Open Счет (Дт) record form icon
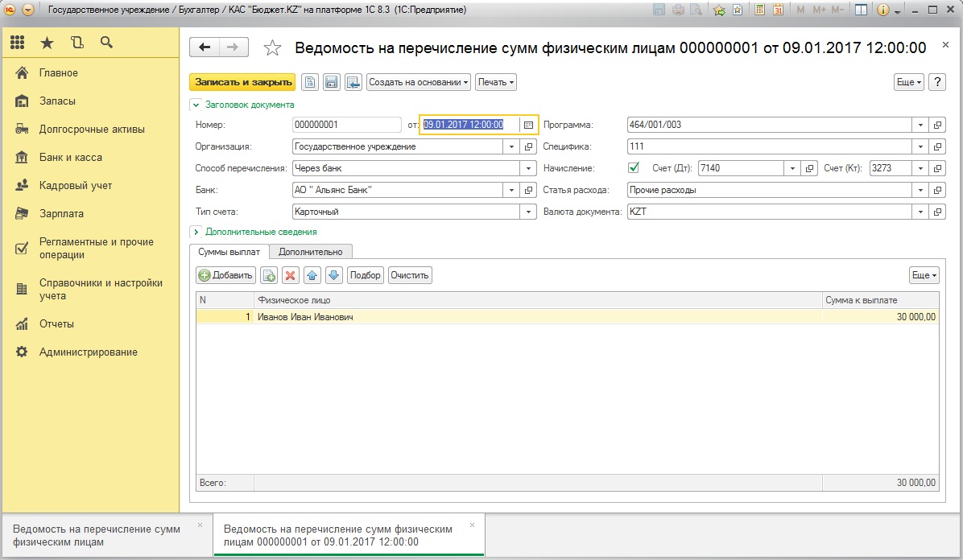 (x=809, y=168)
